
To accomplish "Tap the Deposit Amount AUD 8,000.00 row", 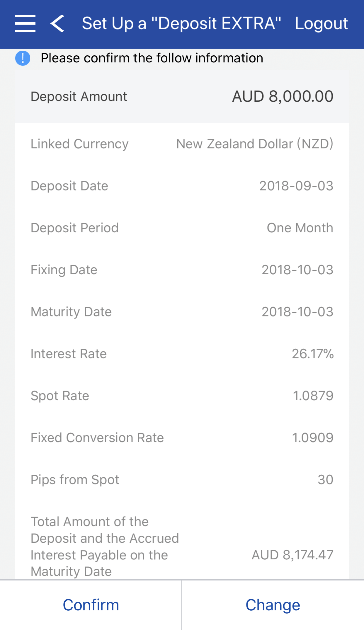I will [182, 96].
